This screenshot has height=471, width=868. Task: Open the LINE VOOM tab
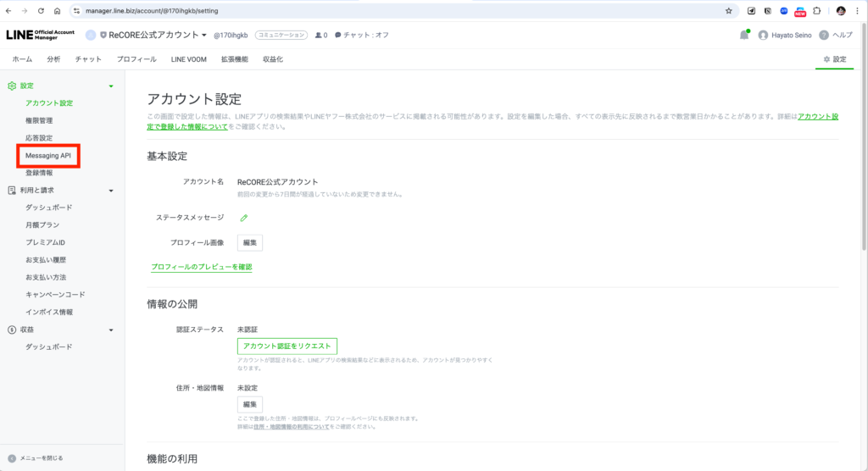pyautogui.click(x=189, y=59)
